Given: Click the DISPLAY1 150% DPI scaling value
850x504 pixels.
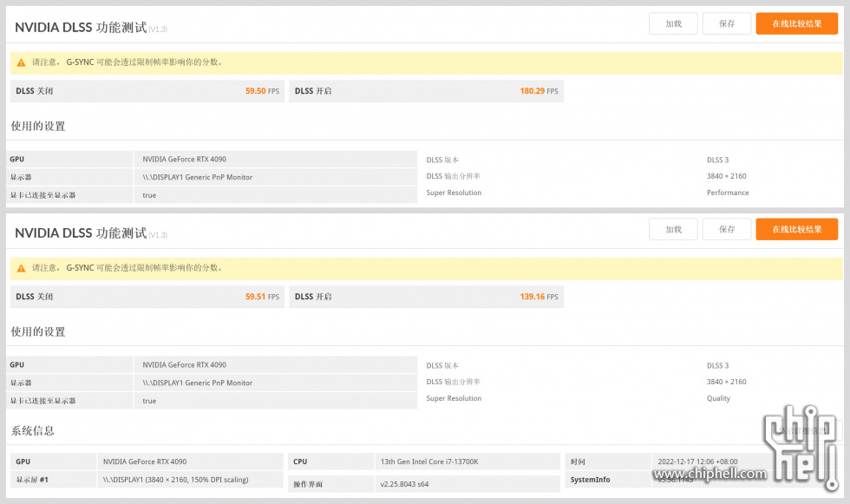Looking at the screenshot, I should [x=175, y=480].
